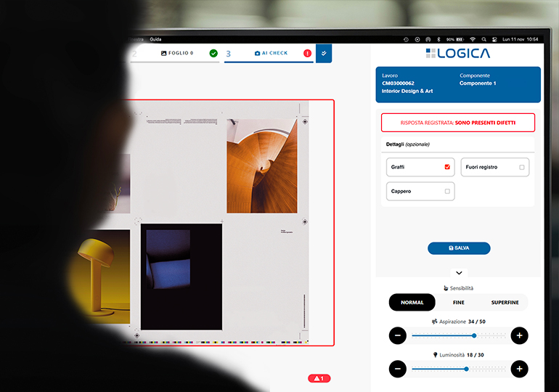
Task: Click the RISPOSTA REGISTRATA defect banner
Action: point(458,123)
